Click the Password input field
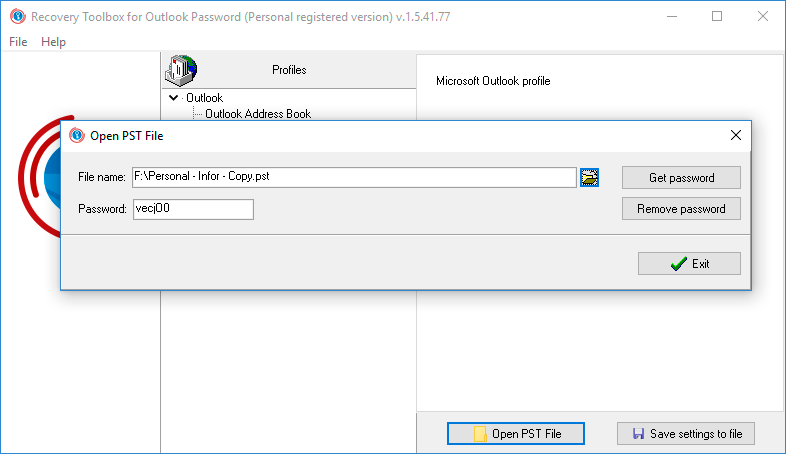This screenshot has width=786, height=454. (x=193, y=209)
